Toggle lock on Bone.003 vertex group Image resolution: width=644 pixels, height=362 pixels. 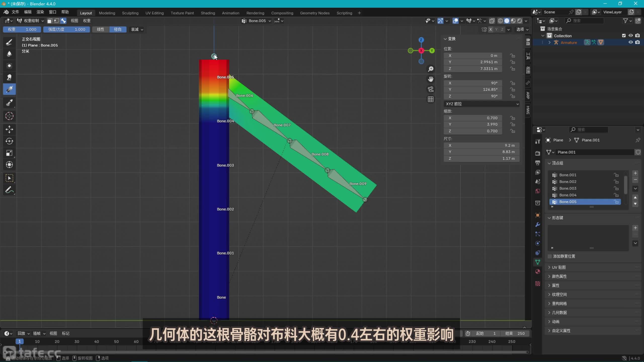(x=616, y=188)
